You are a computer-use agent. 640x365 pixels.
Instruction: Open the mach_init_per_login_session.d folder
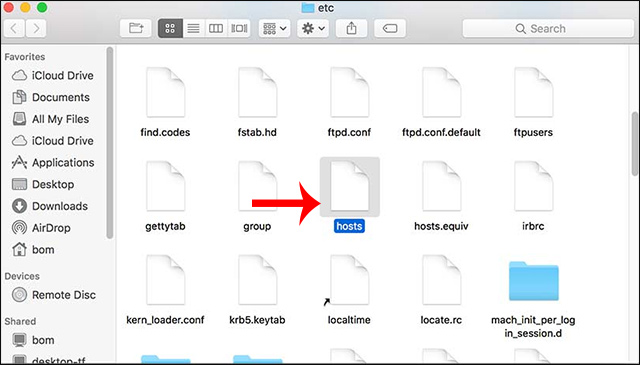[x=533, y=297]
